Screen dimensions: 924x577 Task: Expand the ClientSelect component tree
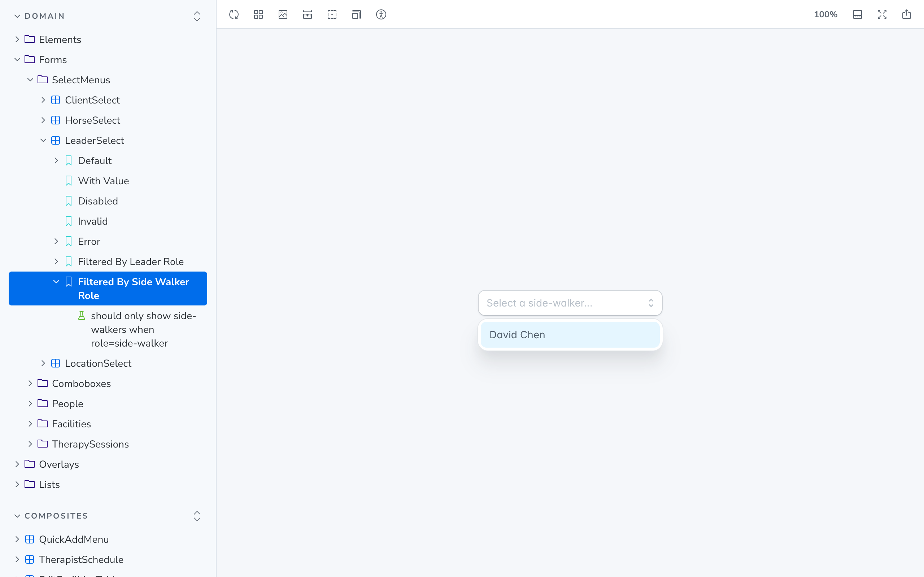[43, 100]
